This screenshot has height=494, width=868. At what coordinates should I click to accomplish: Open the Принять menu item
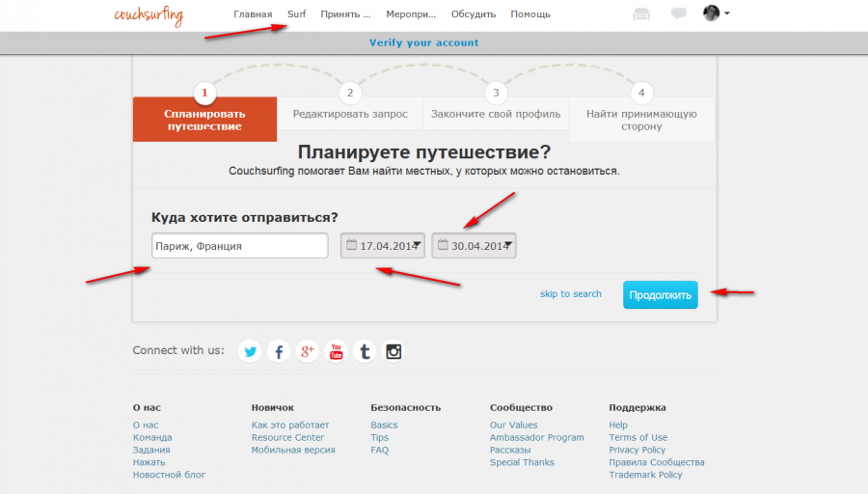coord(345,14)
